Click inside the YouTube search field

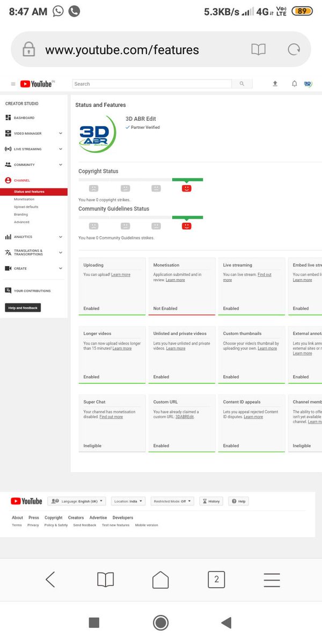click(x=152, y=84)
